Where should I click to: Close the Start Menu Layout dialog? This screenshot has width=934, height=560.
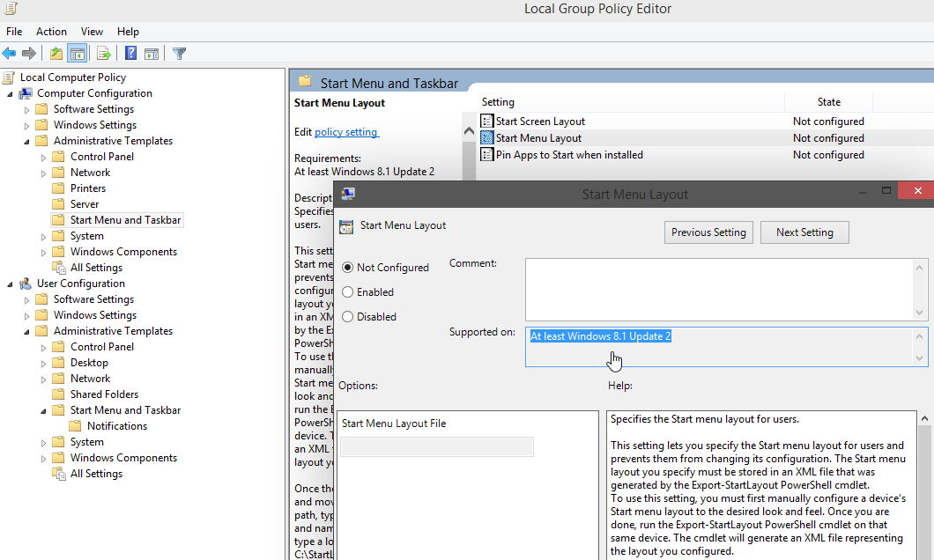point(917,190)
